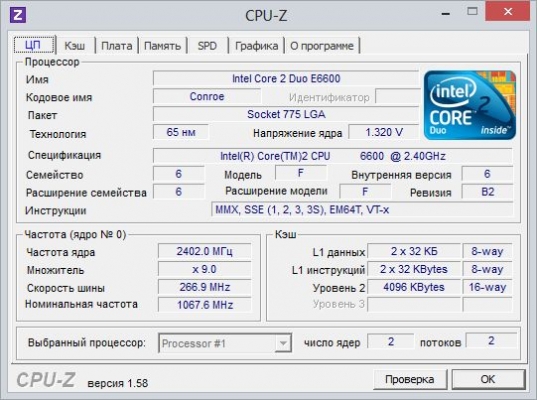Click the Intel Core 2 Duo E6600 name field
Viewport: 537px width, 400px height.
[286, 78]
